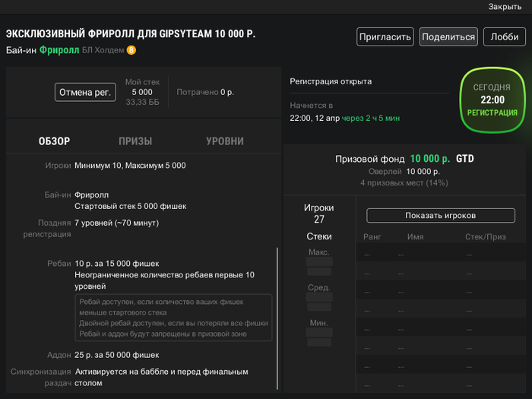The width and height of the screenshot is (532, 399).
Task: Click the Поделиться button
Action: [448, 36]
